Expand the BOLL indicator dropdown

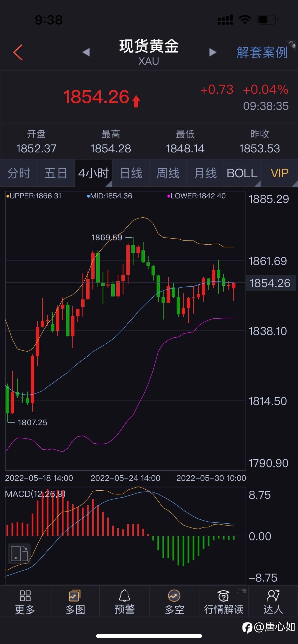242,173
